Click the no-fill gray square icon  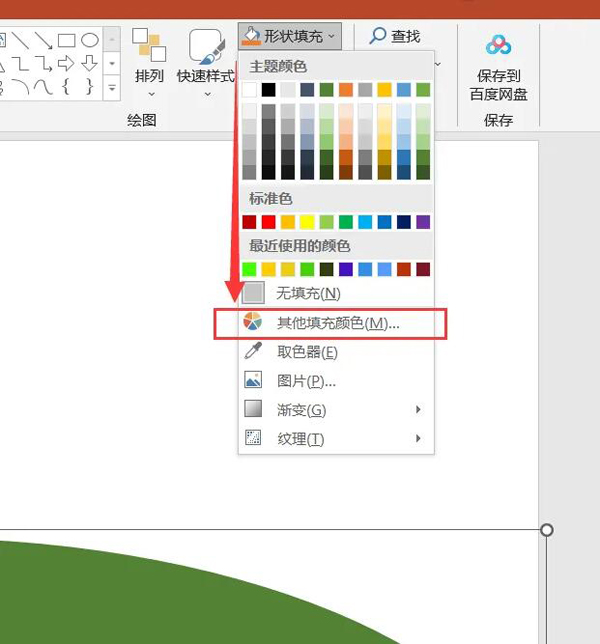pos(253,293)
